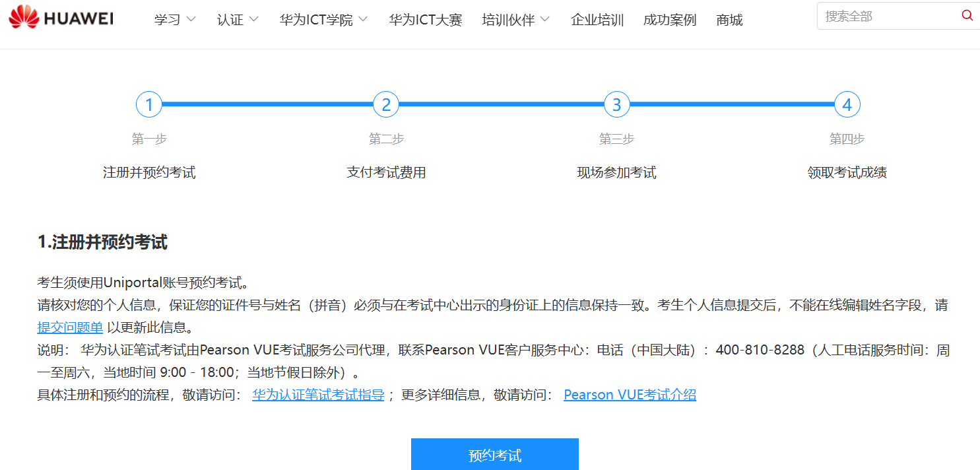Open the 培训伙伴 dropdown

515,20
